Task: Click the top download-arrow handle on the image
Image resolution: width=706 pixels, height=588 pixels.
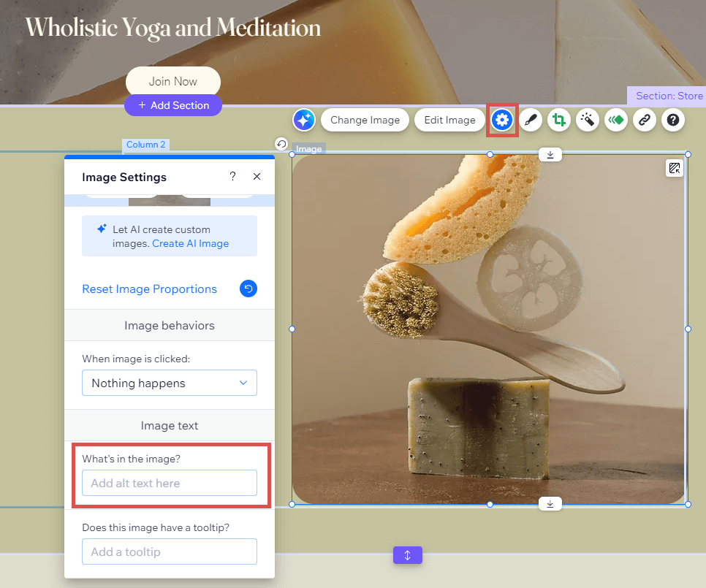Action: (550, 154)
